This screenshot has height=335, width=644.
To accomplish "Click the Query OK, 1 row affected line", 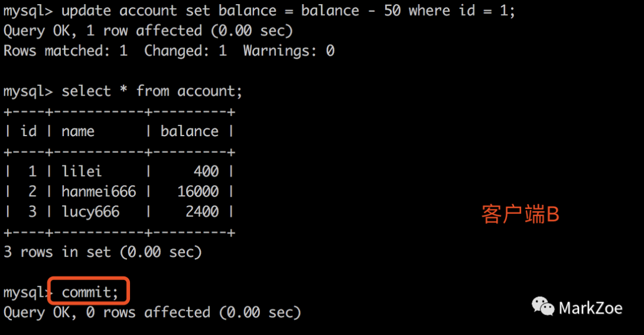I will tap(148, 31).
